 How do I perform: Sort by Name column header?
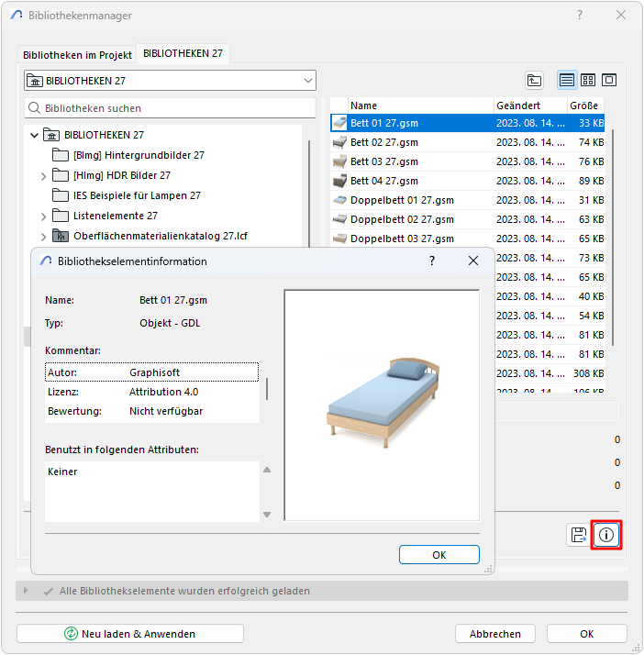421,105
